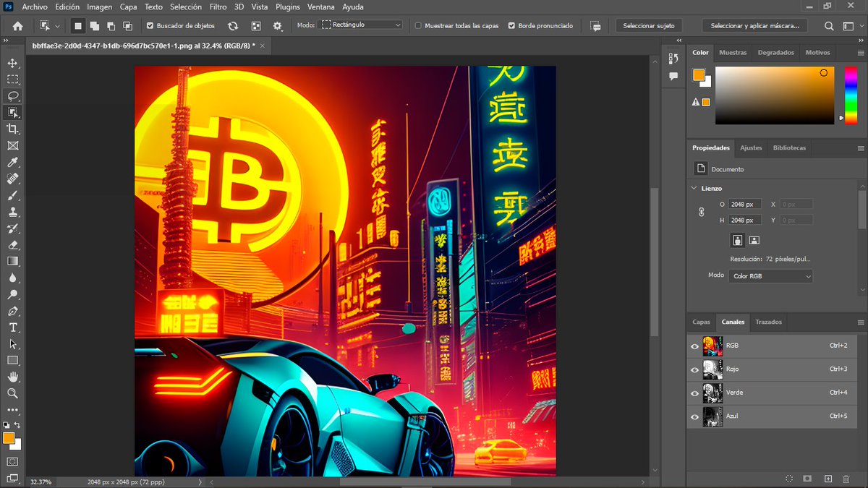868x488 pixels.
Task: Click the create new channel button
Action: 827,479
